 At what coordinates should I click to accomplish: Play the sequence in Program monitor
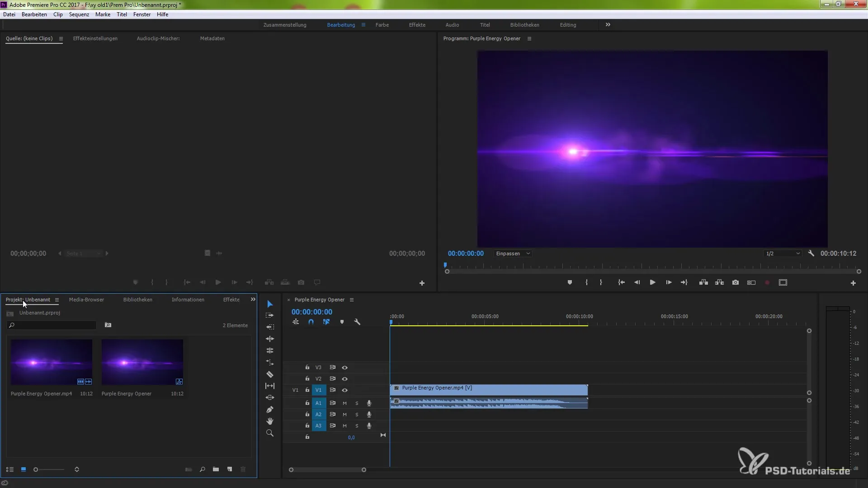(x=652, y=282)
